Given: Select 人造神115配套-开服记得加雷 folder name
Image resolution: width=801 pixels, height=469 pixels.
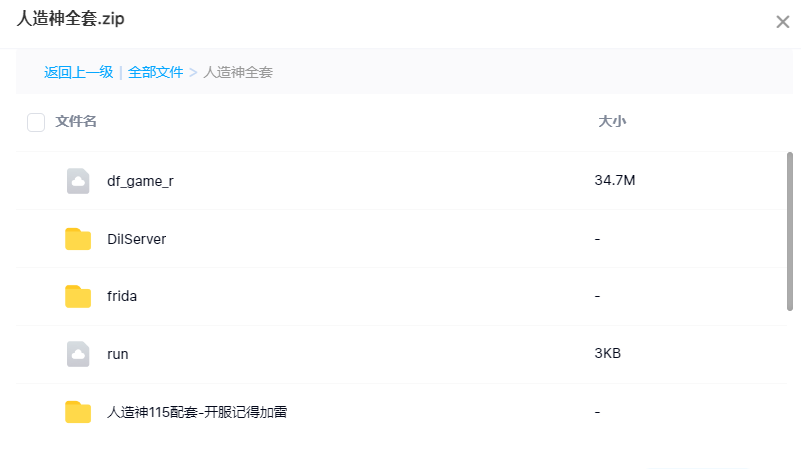Looking at the screenshot, I should click(x=197, y=412).
